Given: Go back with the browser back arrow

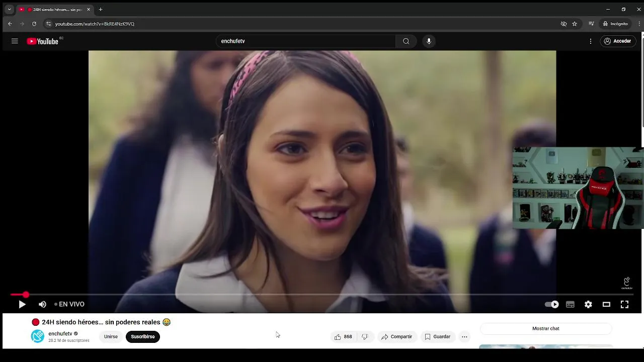Looking at the screenshot, I should (x=10, y=24).
